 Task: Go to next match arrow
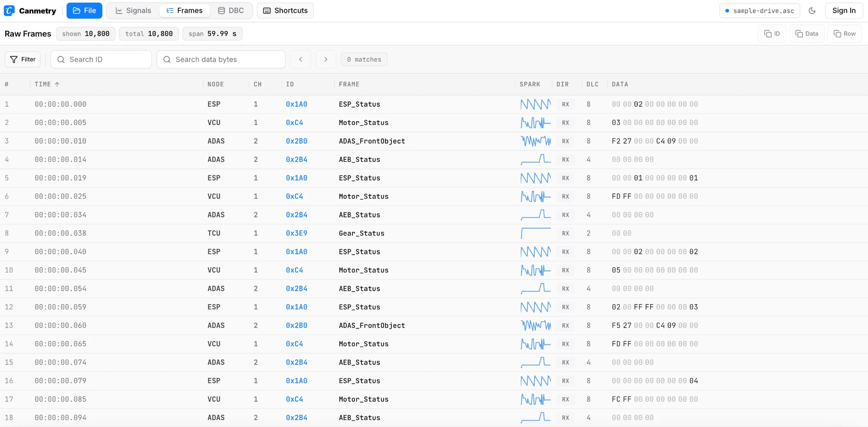point(325,59)
